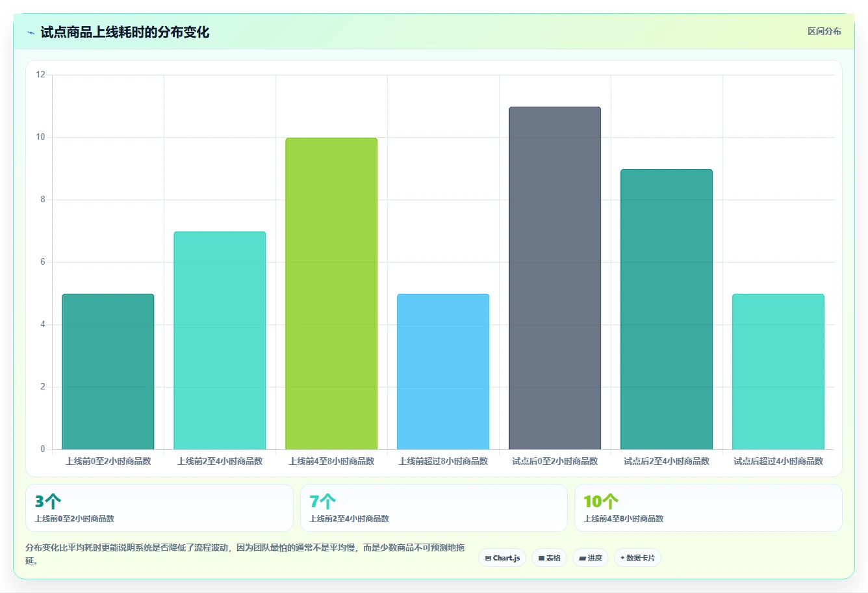Screen dimensions: 868x593
Task: Click the green 上线前4至8小时商品数 bar
Action: click(331, 293)
